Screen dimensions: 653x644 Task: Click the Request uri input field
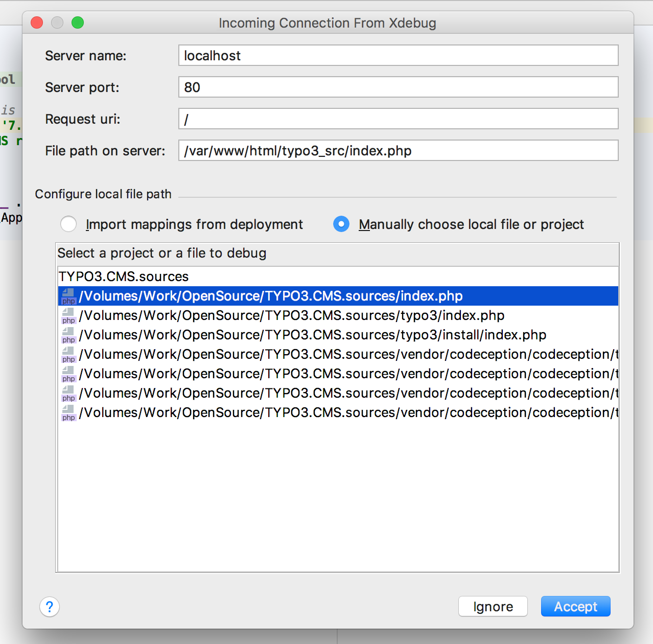click(398, 119)
